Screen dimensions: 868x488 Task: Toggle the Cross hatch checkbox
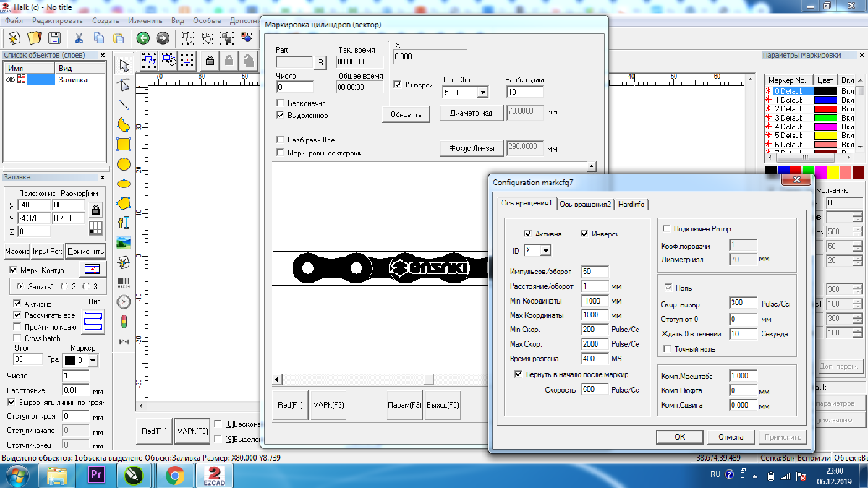[18, 338]
